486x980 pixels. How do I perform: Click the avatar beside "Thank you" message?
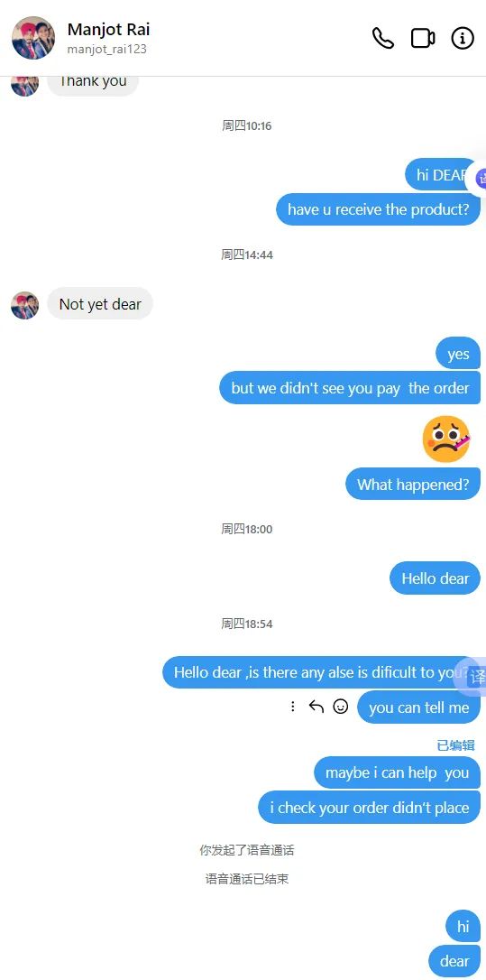25,86
